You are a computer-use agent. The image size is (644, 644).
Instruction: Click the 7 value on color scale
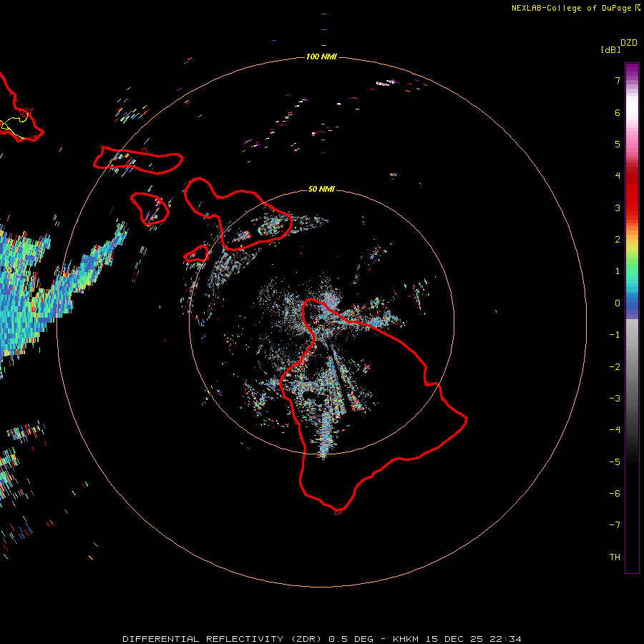[618, 80]
